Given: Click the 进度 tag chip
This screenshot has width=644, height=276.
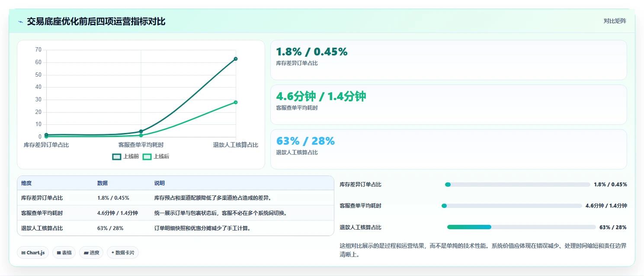Looking at the screenshot, I should [91, 253].
